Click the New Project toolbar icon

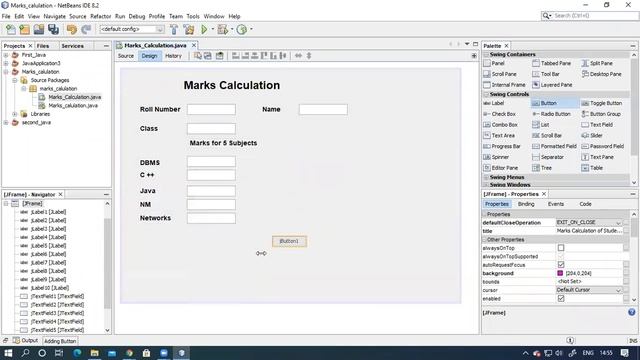point(24,29)
